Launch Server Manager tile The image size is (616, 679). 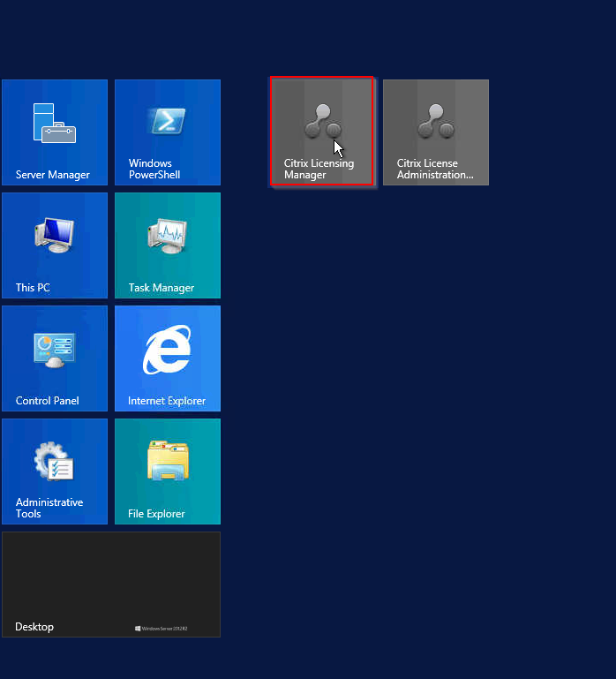pyautogui.click(x=55, y=132)
